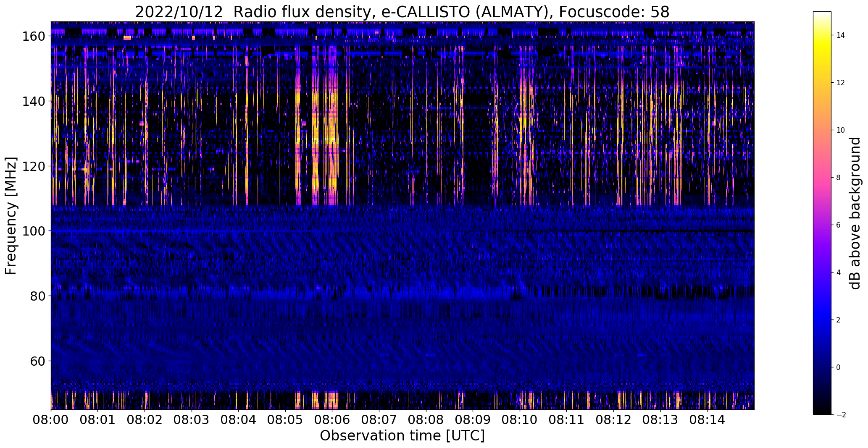Click the blue band near 80 MHz at 08:08
This screenshot has height=448, width=868.
point(426,293)
